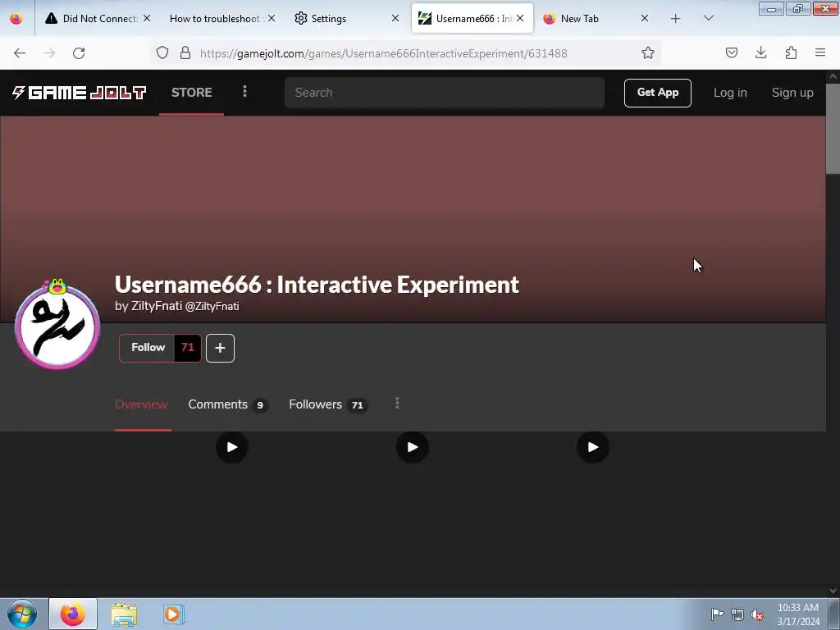
Task: Open the Extensions puzzle icon
Action: pos(791,52)
